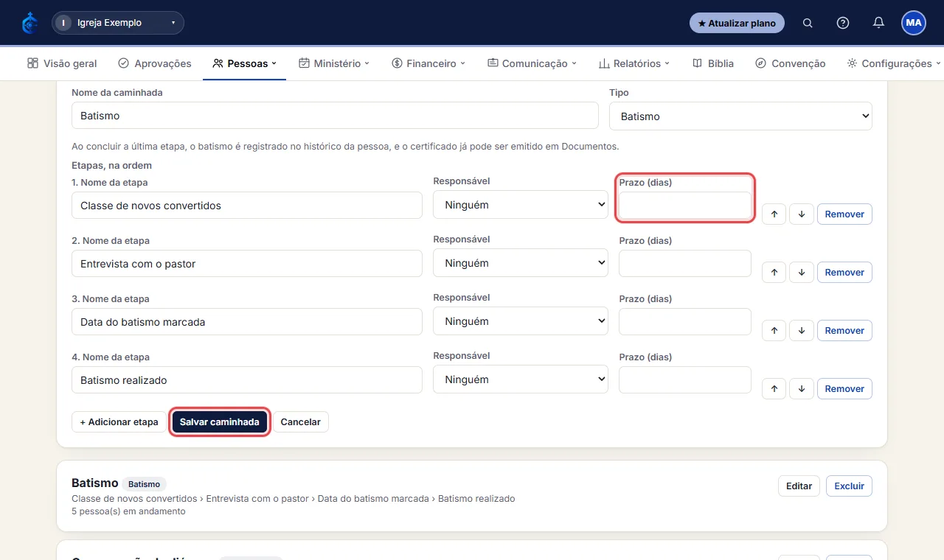This screenshot has height=560, width=944.
Task: Move Entrevista com o pastor step up
Action: coord(774,273)
